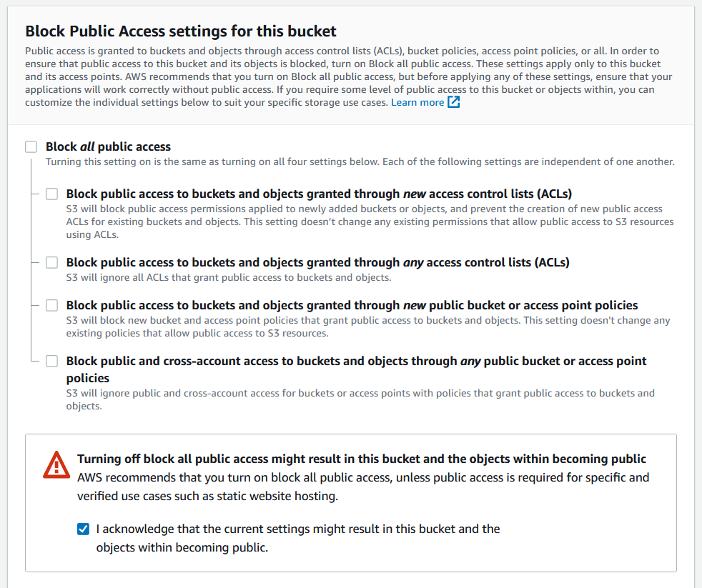Click 'S3 will block new bucket and access point policies' text
702x588 pixels.
(368, 327)
